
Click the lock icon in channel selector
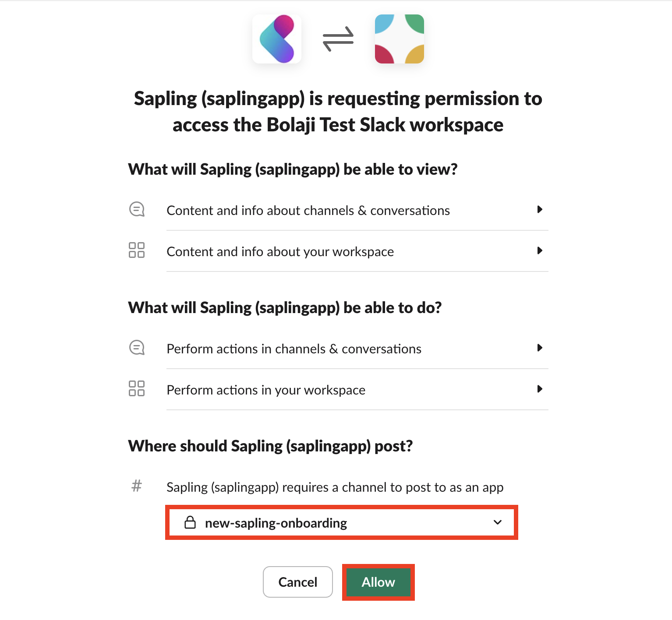(x=190, y=522)
